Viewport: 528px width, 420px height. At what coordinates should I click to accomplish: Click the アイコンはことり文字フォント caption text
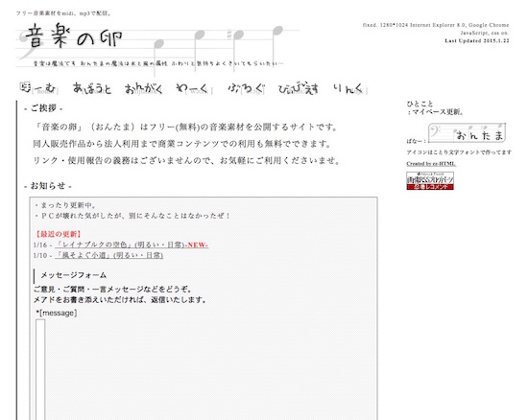(459, 152)
